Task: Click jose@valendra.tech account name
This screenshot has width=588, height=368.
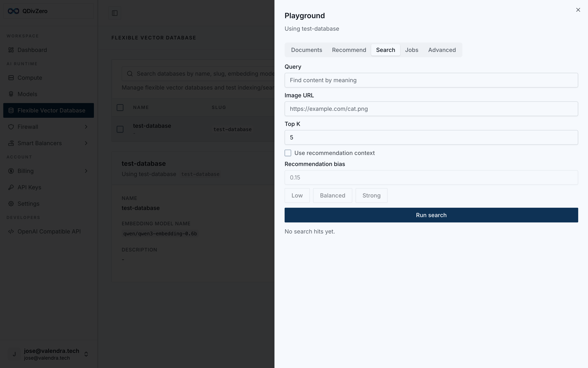Action: tap(51, 351)
